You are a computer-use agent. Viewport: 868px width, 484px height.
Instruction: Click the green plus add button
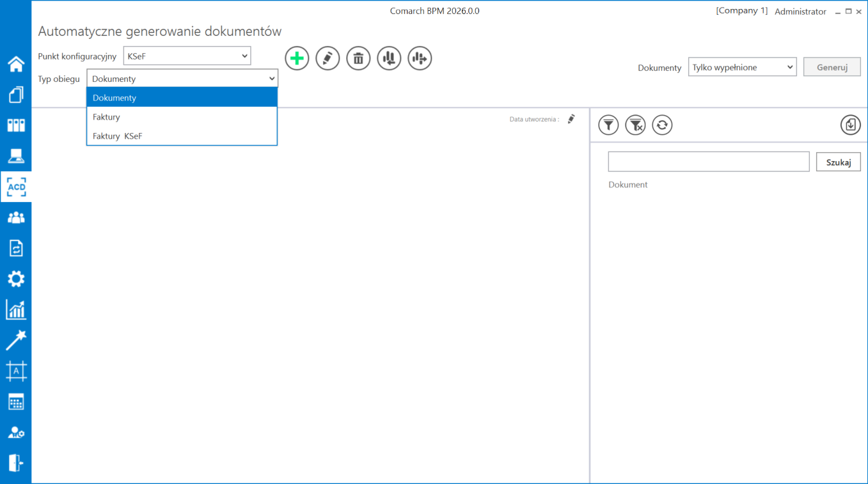pos(297,58)
